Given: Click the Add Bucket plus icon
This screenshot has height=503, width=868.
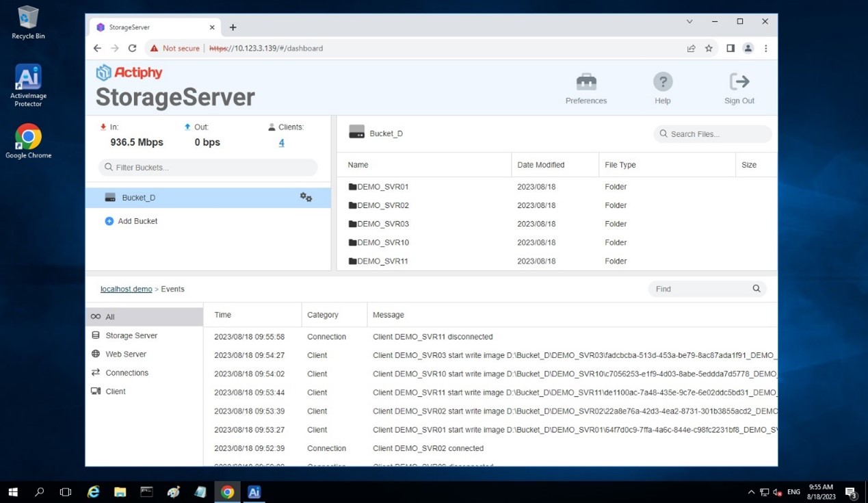Looking at the screenshot, I should point(109,220).
